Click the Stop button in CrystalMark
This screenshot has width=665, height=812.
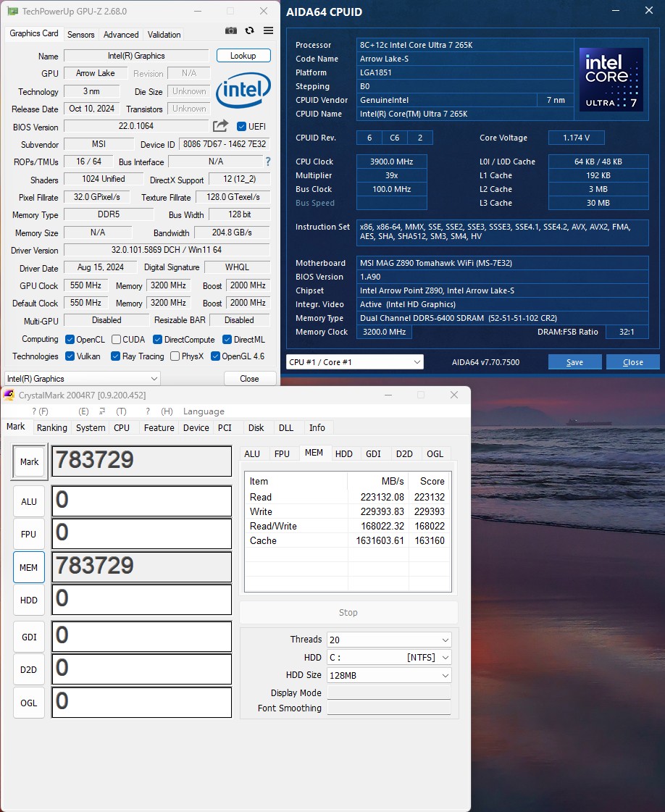pos(348,613)
